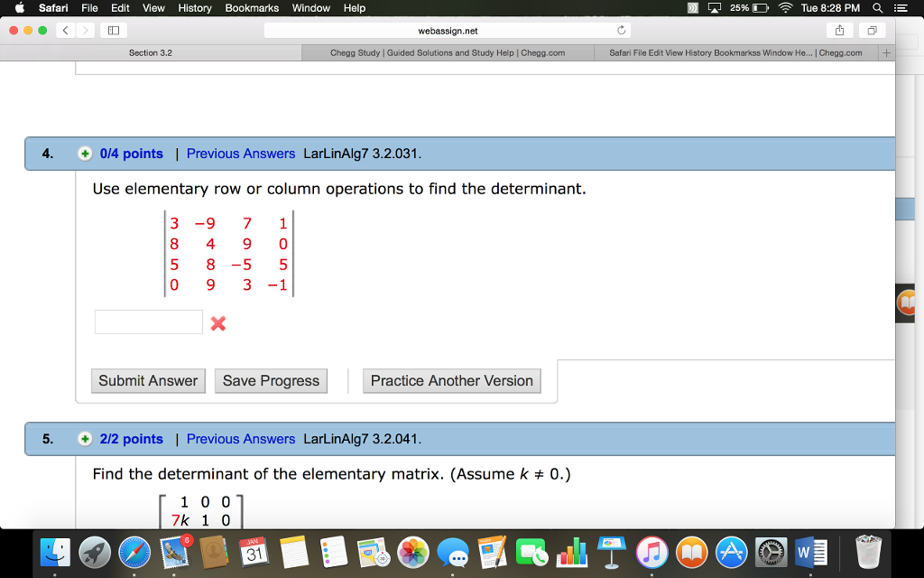The width and height of the screenshot is (924, 578).
Task: Launch Keynote from the Dock
Action: (610, 552)
